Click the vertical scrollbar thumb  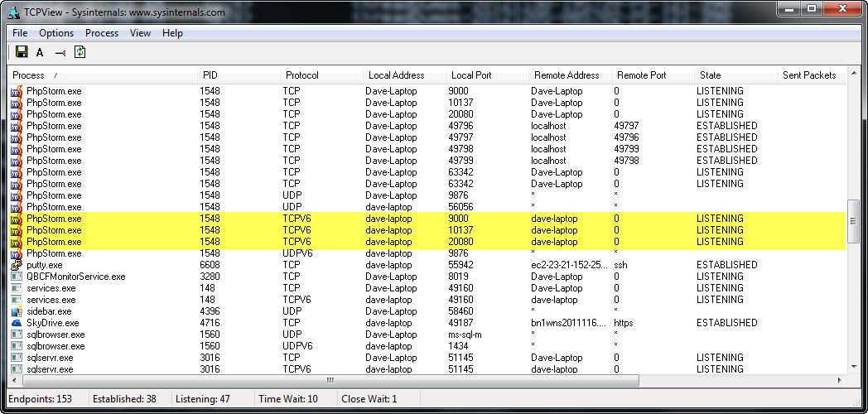point(853,221)
